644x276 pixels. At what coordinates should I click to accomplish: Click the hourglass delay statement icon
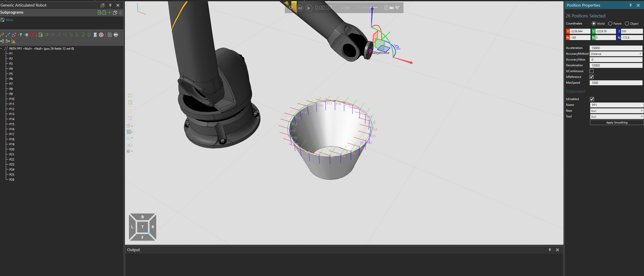click(x=95, y=35)
